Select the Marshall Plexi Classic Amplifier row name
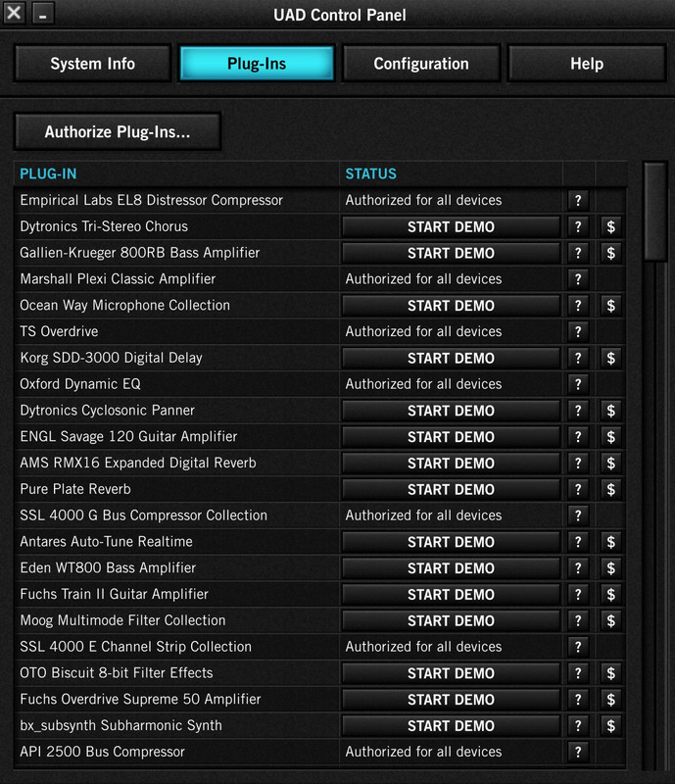This screenshot has width=675, height=784. 118,279
